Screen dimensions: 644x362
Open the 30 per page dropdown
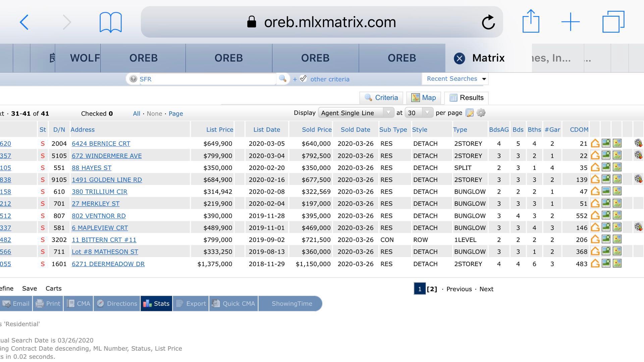click(x=419, y=113)
